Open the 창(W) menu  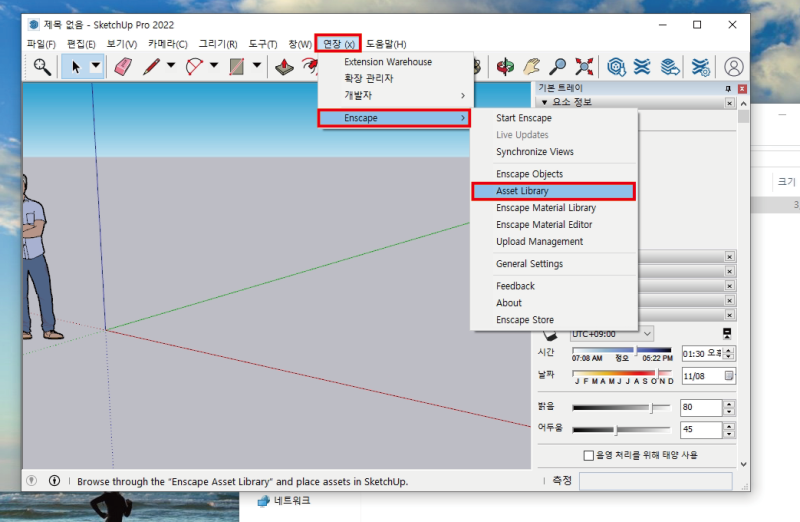299,44
